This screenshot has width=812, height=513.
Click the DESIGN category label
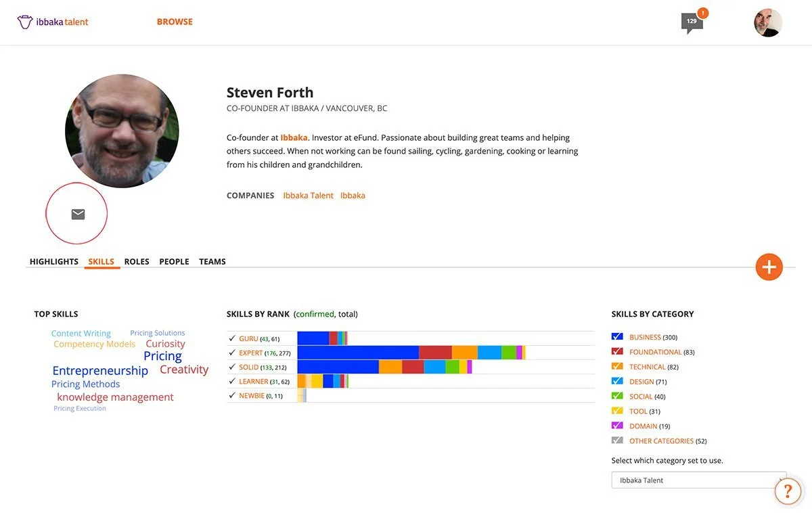click(641, 382)
